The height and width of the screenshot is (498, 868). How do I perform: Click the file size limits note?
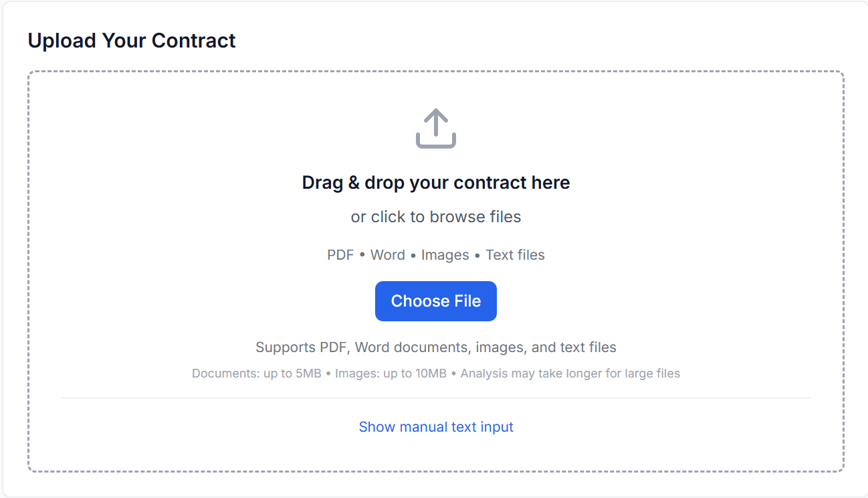435,373
